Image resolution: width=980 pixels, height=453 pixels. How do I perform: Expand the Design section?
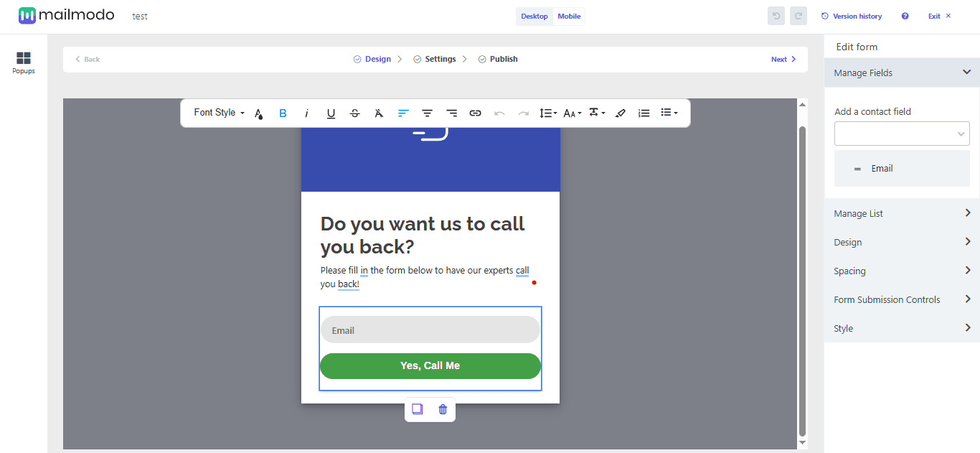point(902,242)
